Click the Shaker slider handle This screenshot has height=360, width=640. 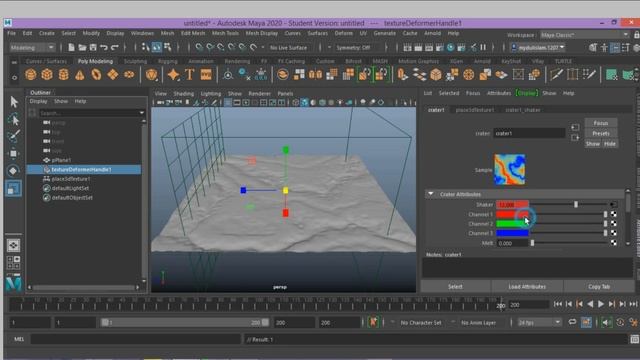tap(576, 204)
